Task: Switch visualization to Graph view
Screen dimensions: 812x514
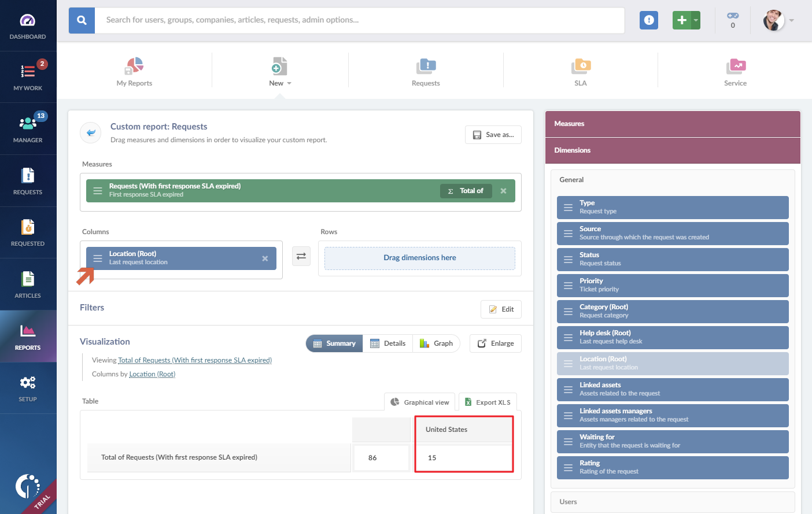Action: click(436, 343)
